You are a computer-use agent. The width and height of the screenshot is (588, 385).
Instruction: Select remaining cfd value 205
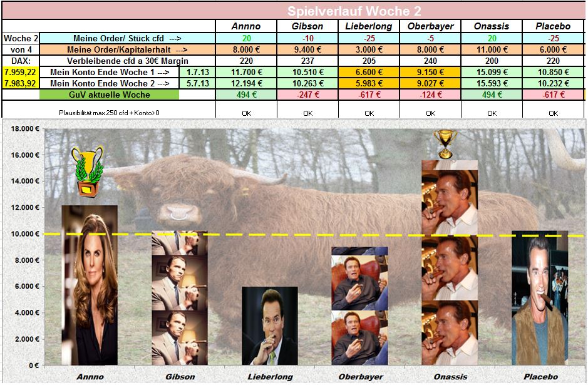pyautogui.click(x=369, y=61)
